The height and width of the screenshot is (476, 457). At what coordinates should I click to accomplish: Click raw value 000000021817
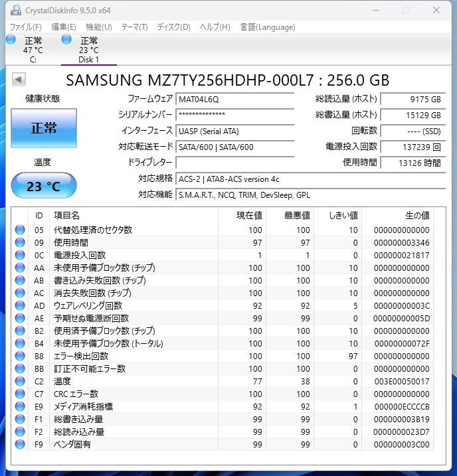point(401,256)
